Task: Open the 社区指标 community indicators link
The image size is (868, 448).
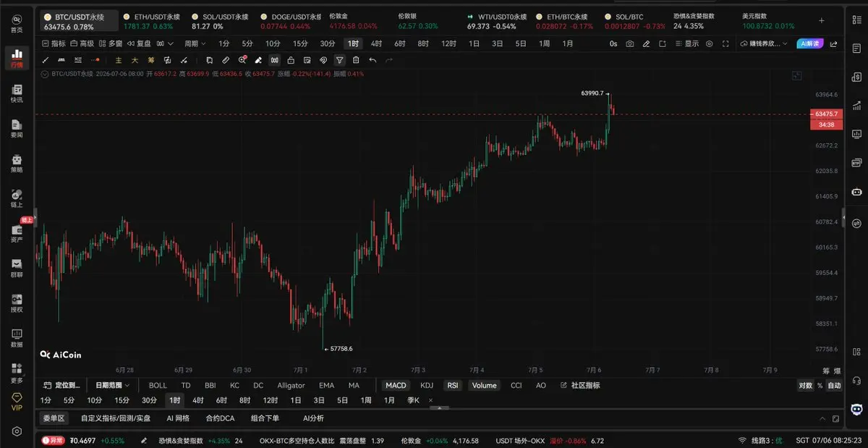Action: (x=580, y=386)
